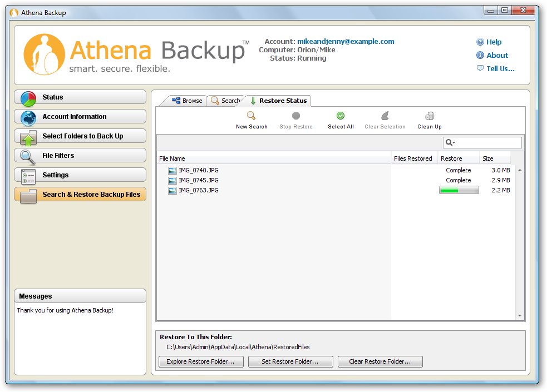Click the About info icon
Screen dimensions: 547x392
tap(480, 55)
